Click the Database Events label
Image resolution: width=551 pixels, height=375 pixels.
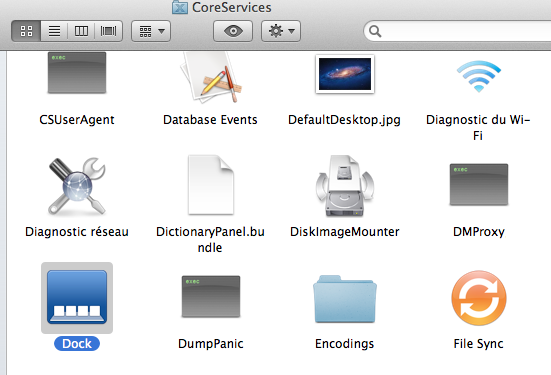pyautogui.click(x=210, y=120)
